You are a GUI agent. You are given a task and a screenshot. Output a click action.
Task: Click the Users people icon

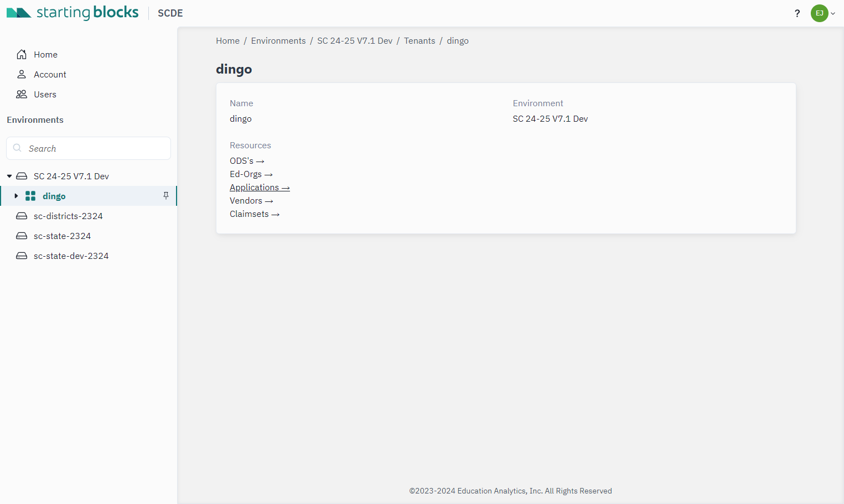22,94
